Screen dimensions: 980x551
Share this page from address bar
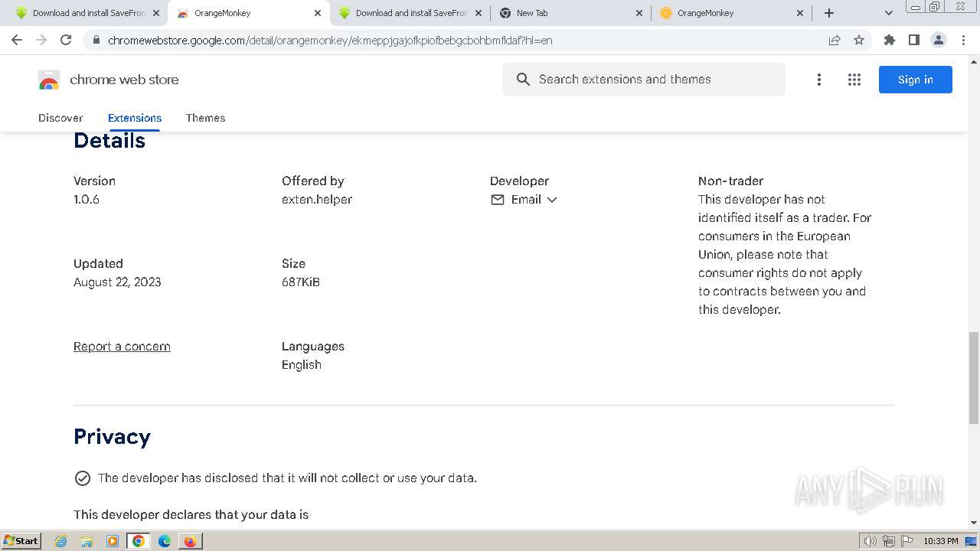point(835,40)
